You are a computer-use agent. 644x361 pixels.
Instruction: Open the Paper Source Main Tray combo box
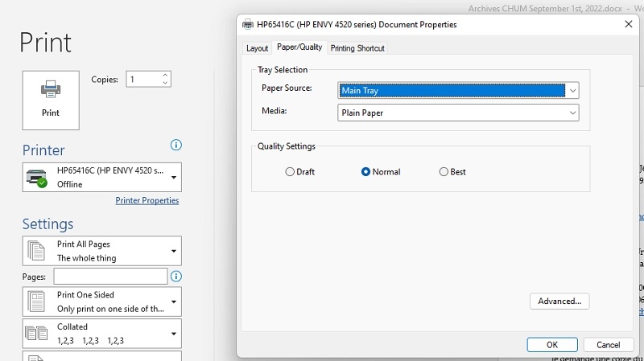pos(458,90)
